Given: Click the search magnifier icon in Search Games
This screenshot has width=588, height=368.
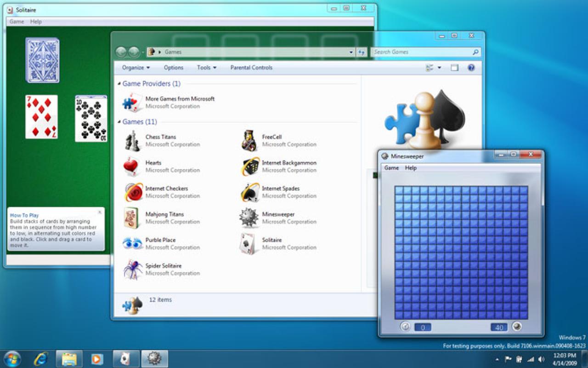Looking at the screenshot, I should tap(476, 52).
